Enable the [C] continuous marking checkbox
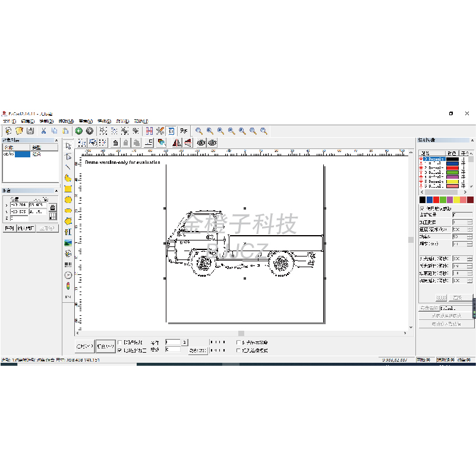The width and height of the screenshot is (476, 475). pyautogui.click(x=120, y=343)
